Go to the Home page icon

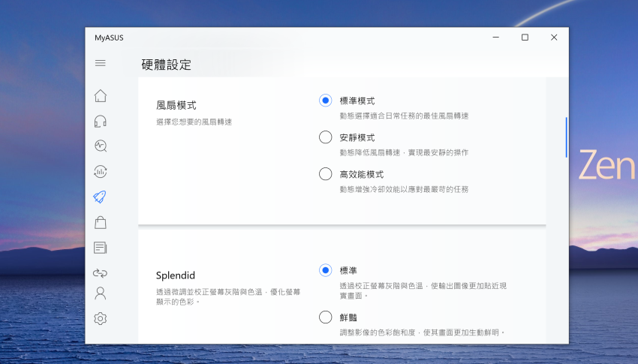100,96
